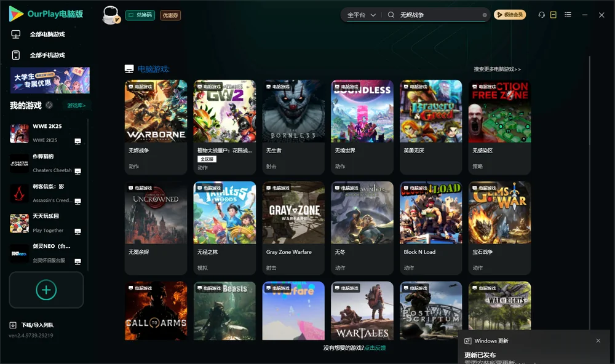Select 全部电脑游戏 in the sidebar

pos(47,34)
